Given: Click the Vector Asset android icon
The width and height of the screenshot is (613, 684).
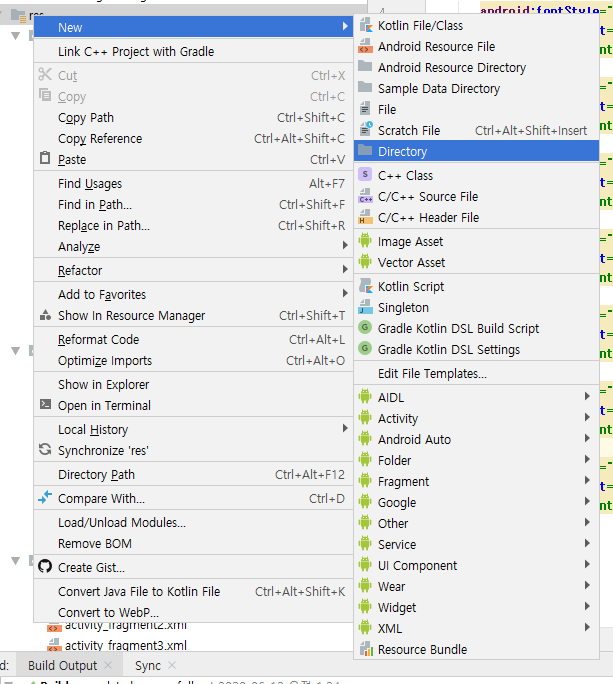Looking at the screenshot, I should (365, 262).
